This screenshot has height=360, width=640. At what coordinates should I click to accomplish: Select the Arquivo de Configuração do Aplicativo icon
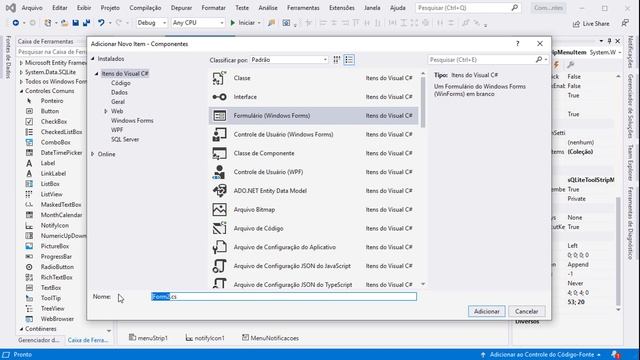(219, 247)
